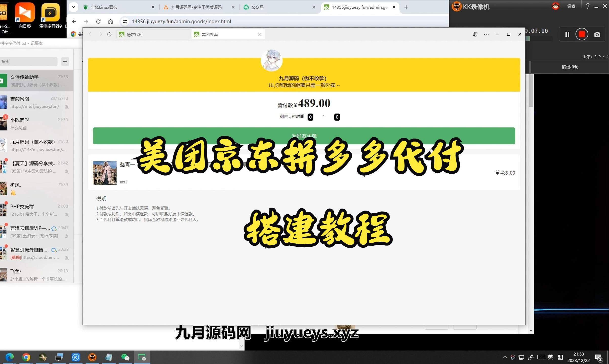Viewport: 609px width, 364px height.
Task: Switch input language 英 indicator
Action: click(550, 357)
